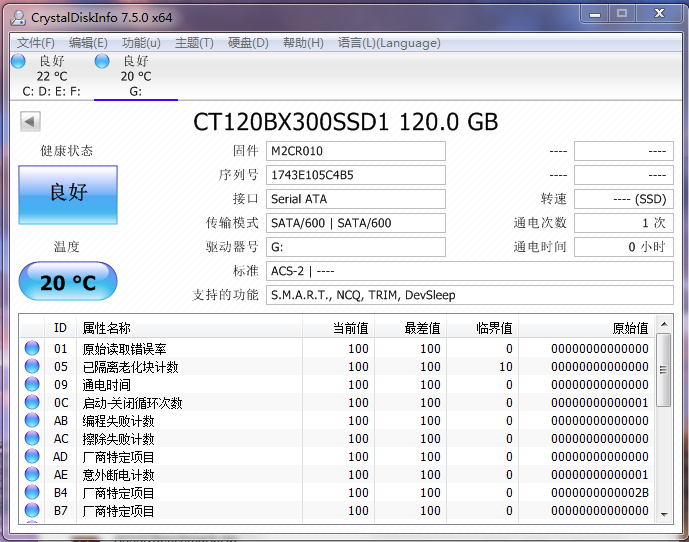Click the power-on hours field 0 小时

pos(624,247)
